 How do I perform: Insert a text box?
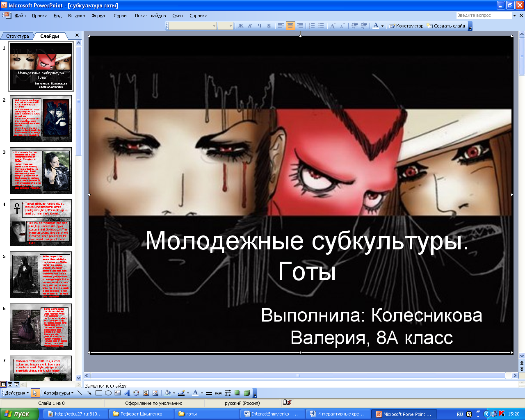[x=118, y=393]
